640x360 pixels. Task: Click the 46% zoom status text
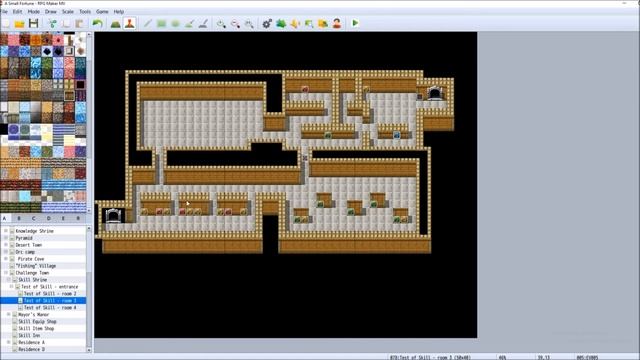click(502, 357)
